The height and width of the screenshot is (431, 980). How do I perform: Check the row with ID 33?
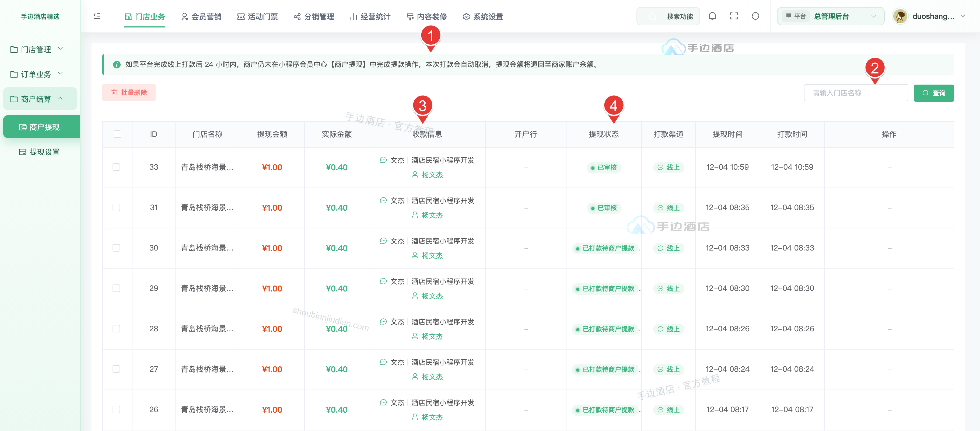pyautogui.click(x=116, y=167)
